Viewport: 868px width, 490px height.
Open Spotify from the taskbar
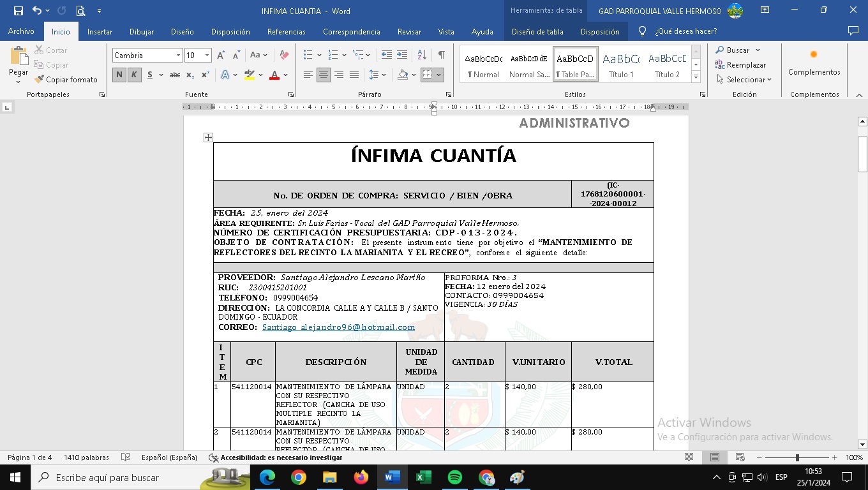click(455, 477)
